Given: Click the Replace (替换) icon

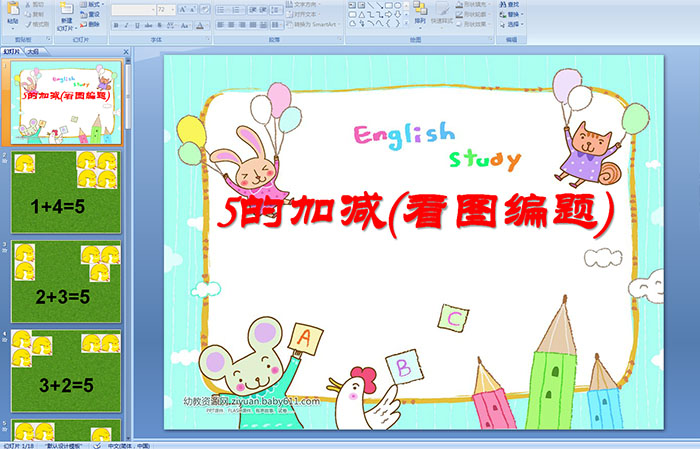Looking at the screenshot, I should coord(512,14).
